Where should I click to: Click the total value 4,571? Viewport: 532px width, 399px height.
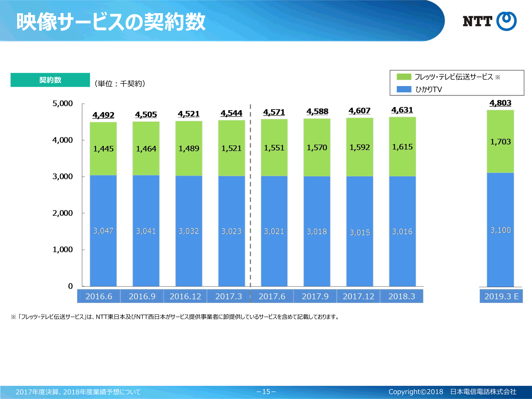274,112
